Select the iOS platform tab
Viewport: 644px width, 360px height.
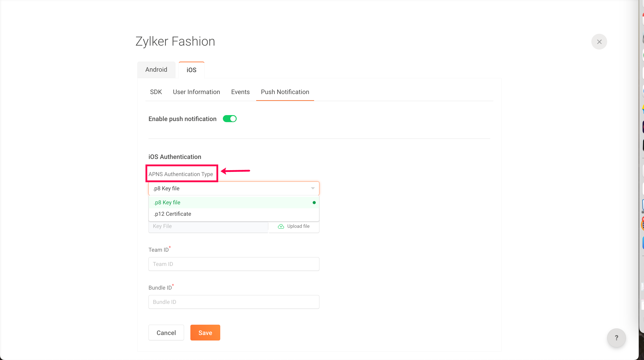tap(191, 70)
